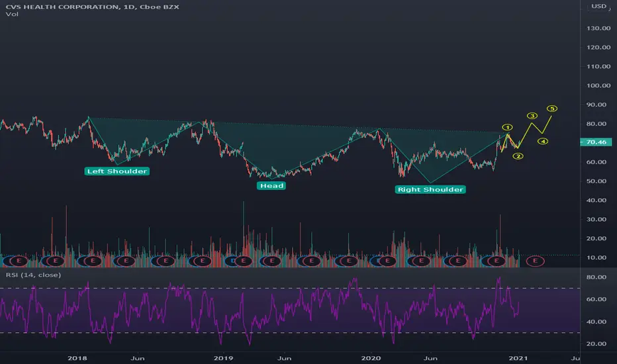Click the wave 1 circle marker
617x364 pixels.
(x=507, y=127)
